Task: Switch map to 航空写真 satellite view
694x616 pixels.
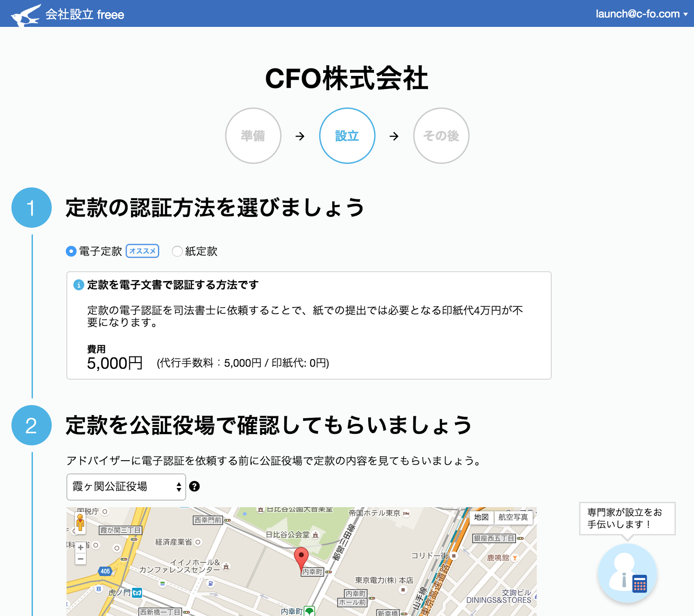Action: click(513, 517)
